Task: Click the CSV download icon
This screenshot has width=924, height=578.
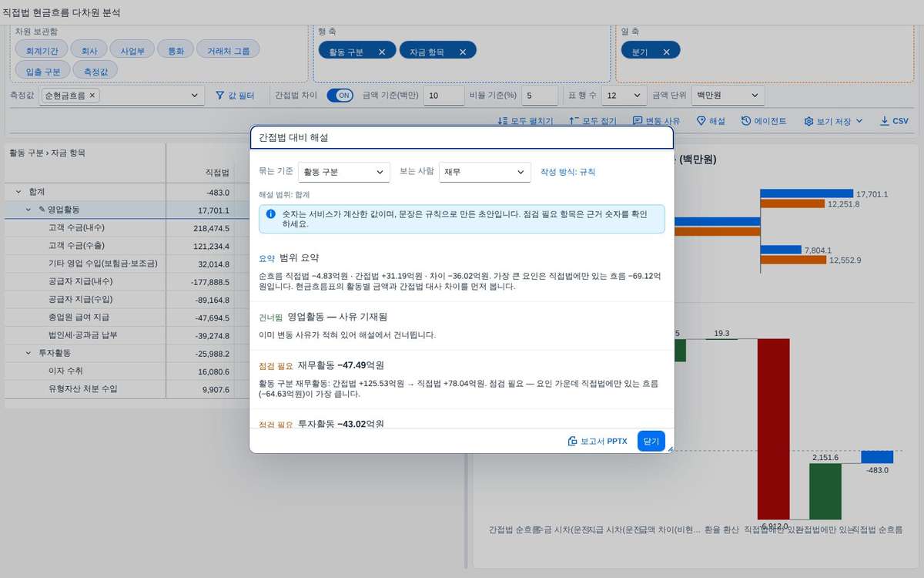Action: tap(884, 121)
